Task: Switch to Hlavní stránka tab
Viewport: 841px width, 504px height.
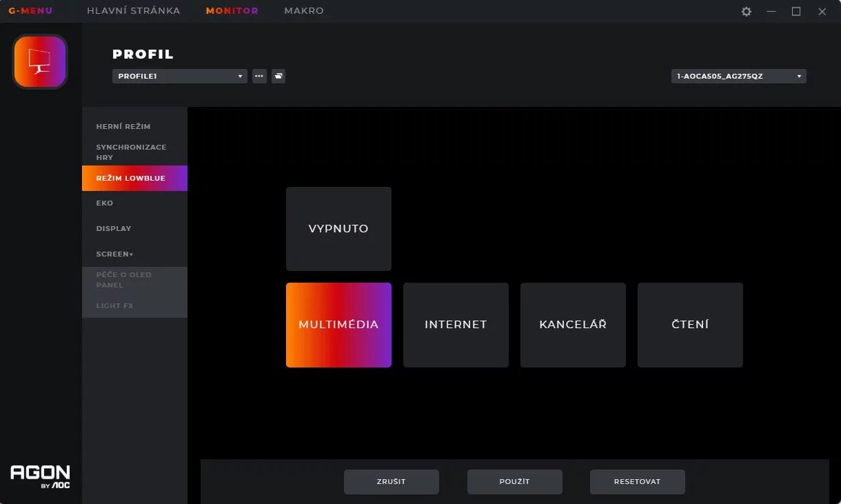Action: coord(134,11)
